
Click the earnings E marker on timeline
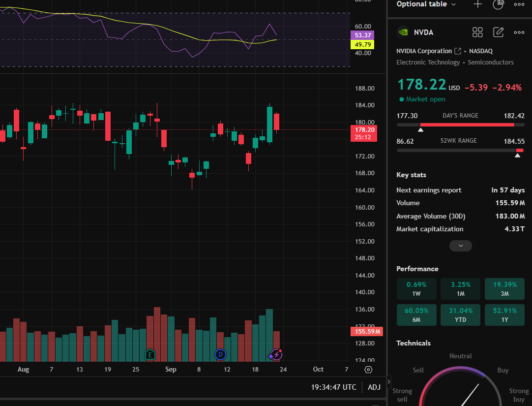tap(150, 355)
